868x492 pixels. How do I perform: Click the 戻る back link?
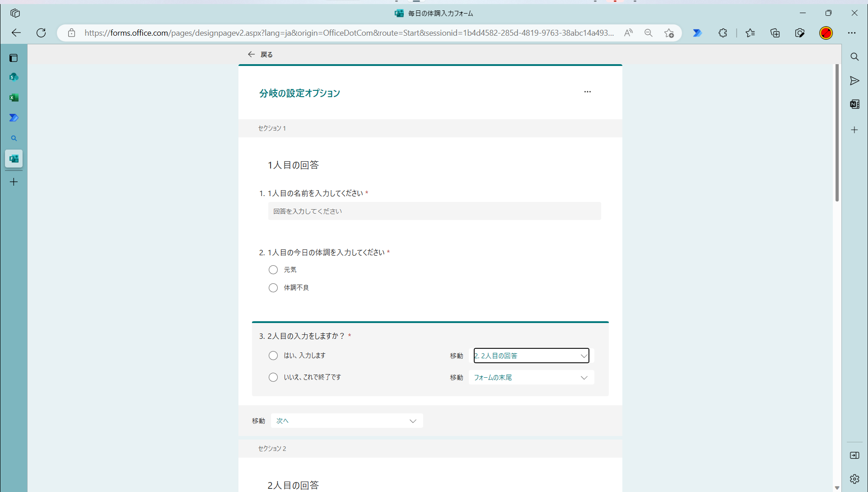click(261, 55)
